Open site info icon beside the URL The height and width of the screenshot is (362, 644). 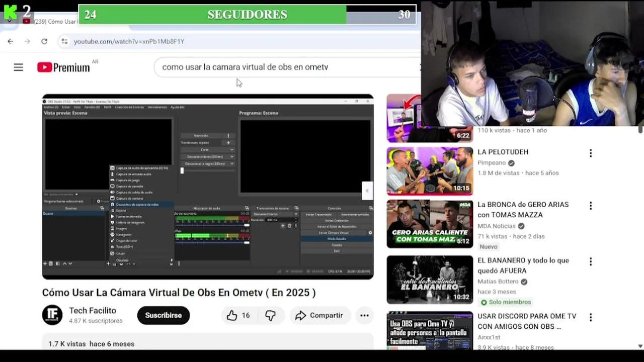click(x=64, y=41)
